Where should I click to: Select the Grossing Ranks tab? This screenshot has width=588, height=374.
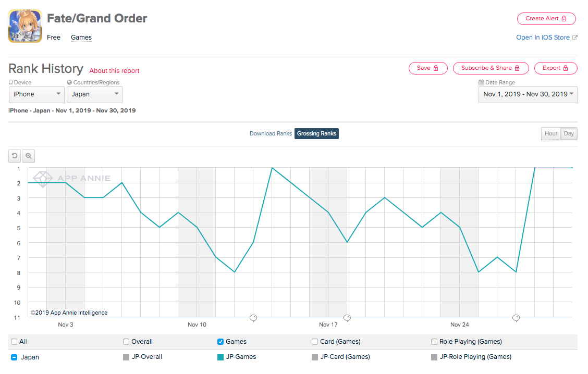click(316, 133)
